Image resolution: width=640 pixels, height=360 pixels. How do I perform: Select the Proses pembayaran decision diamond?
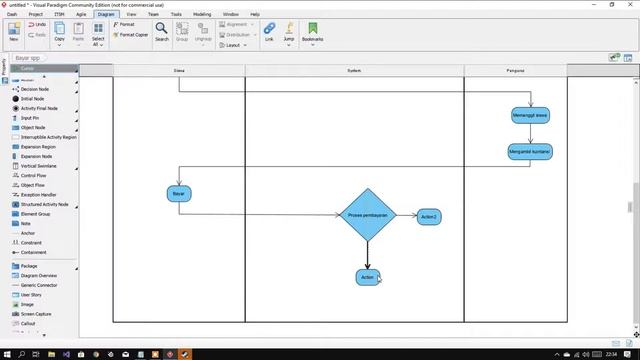pyautogui.click(x=367, y=215)
